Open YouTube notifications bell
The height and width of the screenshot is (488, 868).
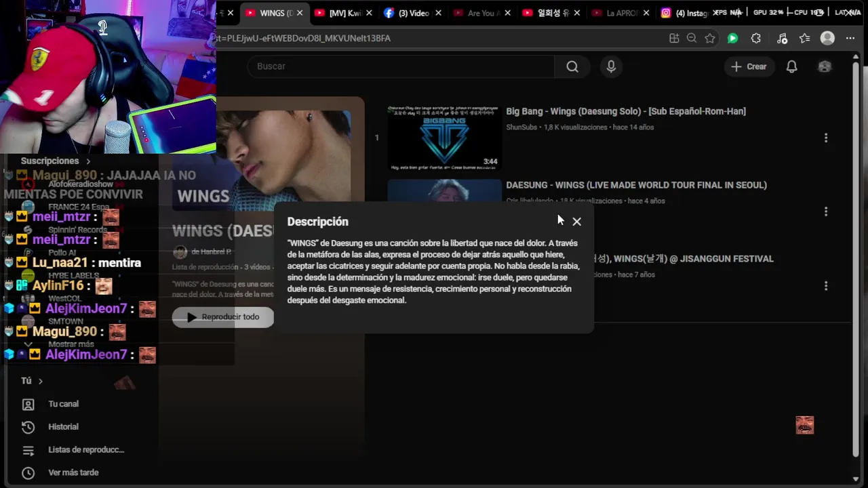tap(791, 66)
